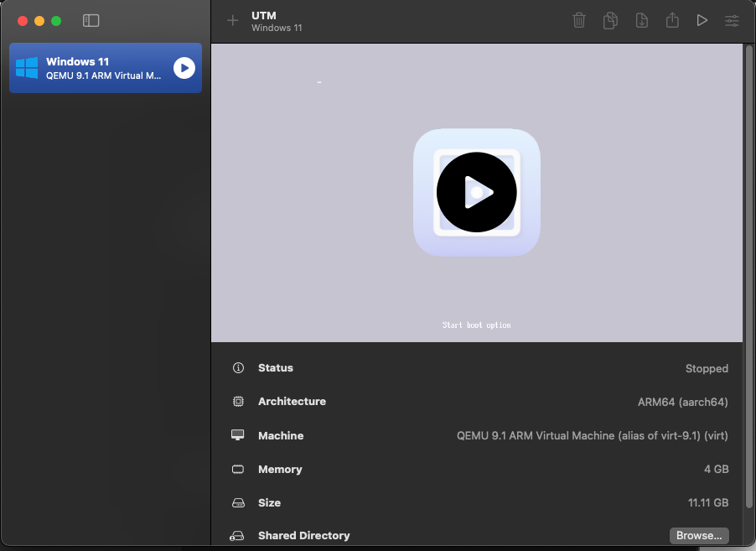Screen dimensions: 756x551
Task: Click the QEMU 9.1 ARM machine description
Action: pos(593,436)
